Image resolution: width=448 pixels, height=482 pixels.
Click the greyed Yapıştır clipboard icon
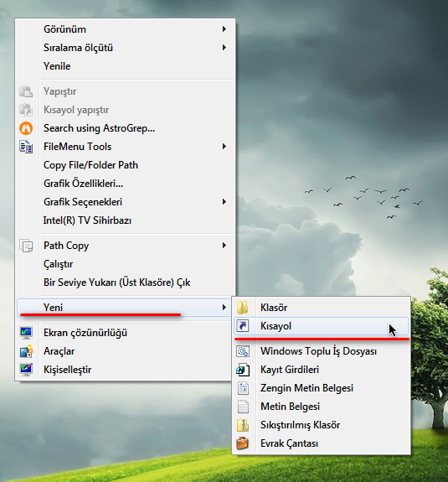[x=26, y=91]
